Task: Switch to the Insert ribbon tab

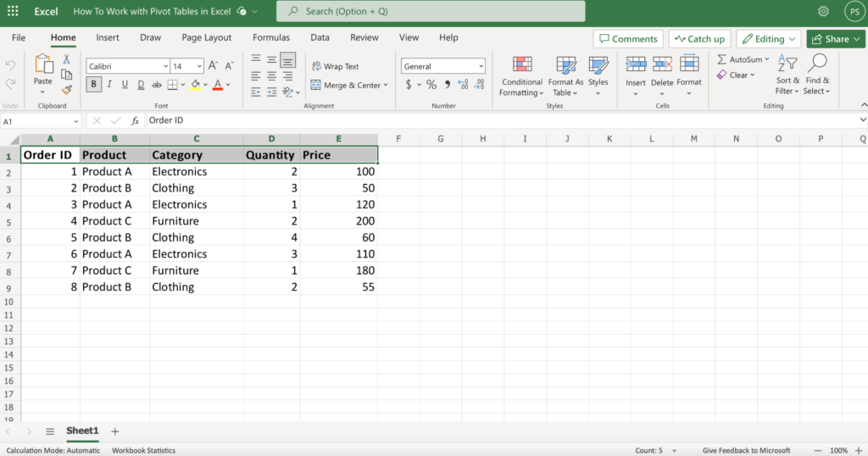Action: pyautogui.click(x=108, y=38)
